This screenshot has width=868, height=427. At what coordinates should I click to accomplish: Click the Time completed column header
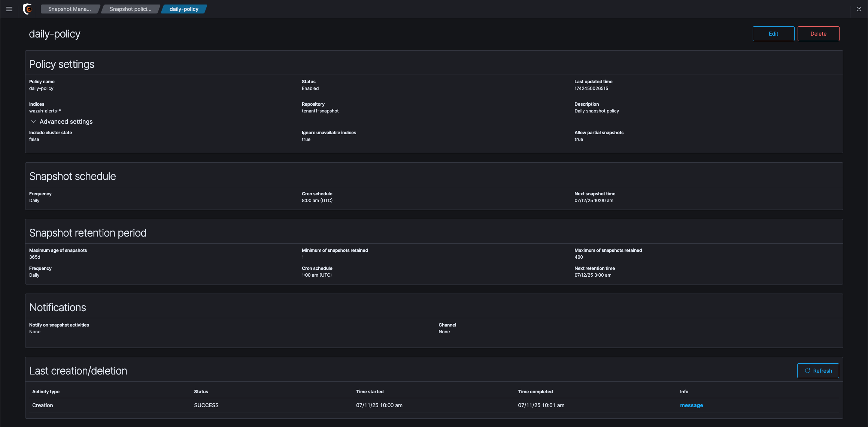point(535,391)
